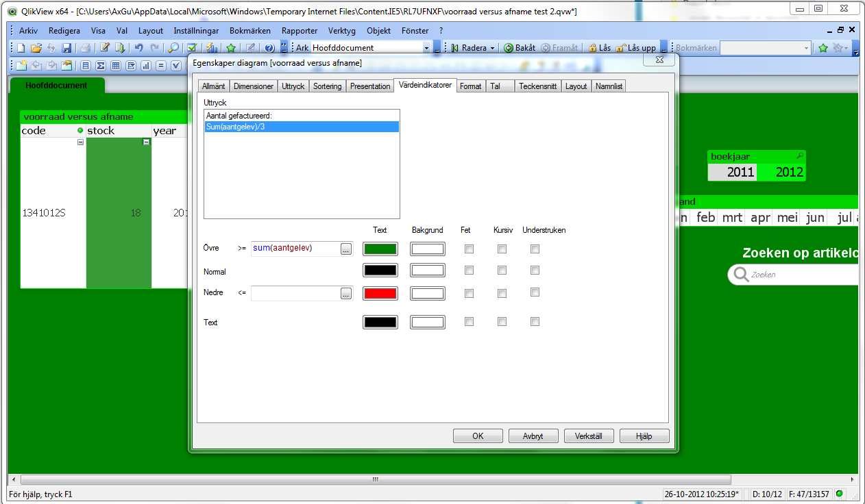Screen dimensions: 865x504
Task: Pick the Normal row background color swatch
Action: [428, 270]
